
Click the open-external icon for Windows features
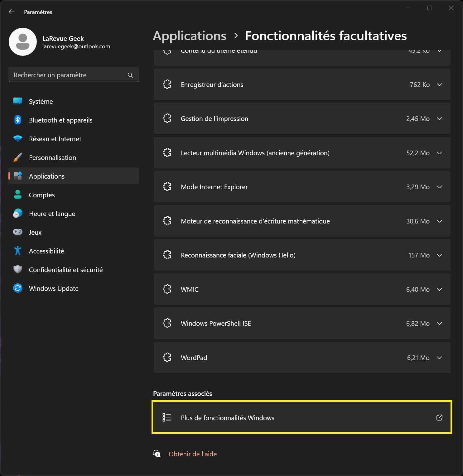[439, 418]
